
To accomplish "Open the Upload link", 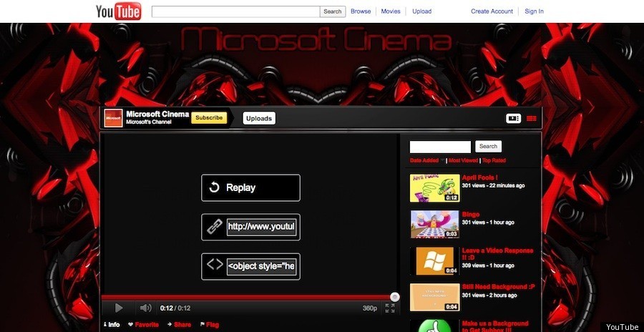I will pos(421,11).
